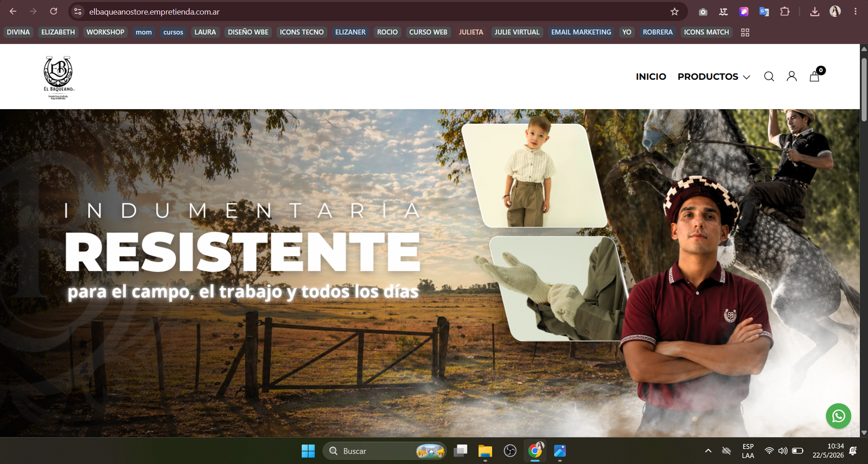View site information icon in address bar
The height and width of the screenshot is (464, 868).
[x=78, y=11]
